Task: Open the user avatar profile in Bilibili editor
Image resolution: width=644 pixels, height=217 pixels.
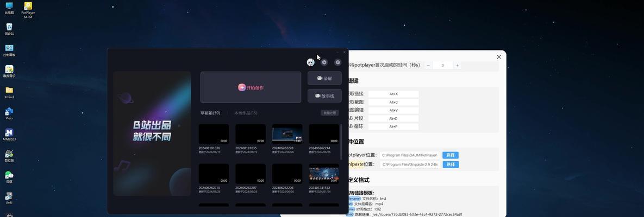Action: [x=310, y=62]
